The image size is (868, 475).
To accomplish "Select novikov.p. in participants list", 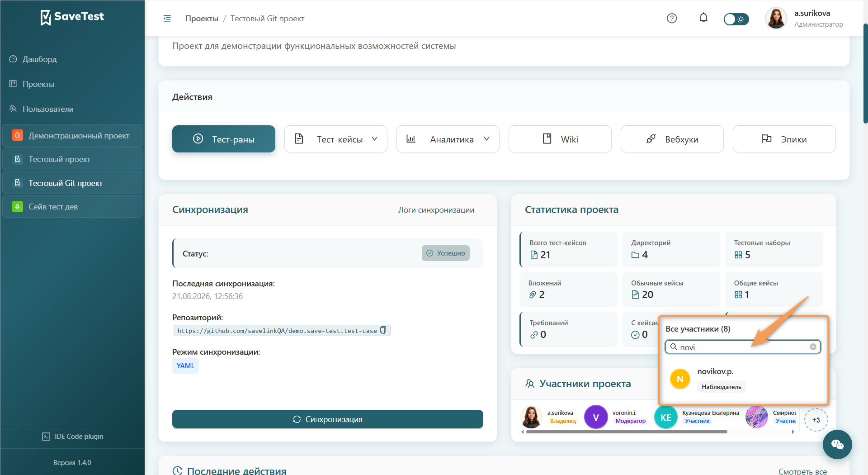I will click(743, 379).
